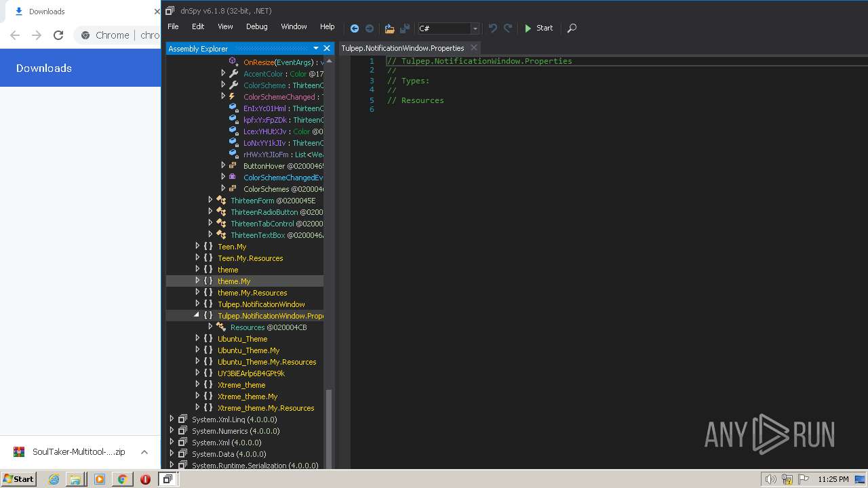This screenshot has width=868, height=488.
Task: Expand the Teen.My namespace
Action: click(x=197, y=246)
